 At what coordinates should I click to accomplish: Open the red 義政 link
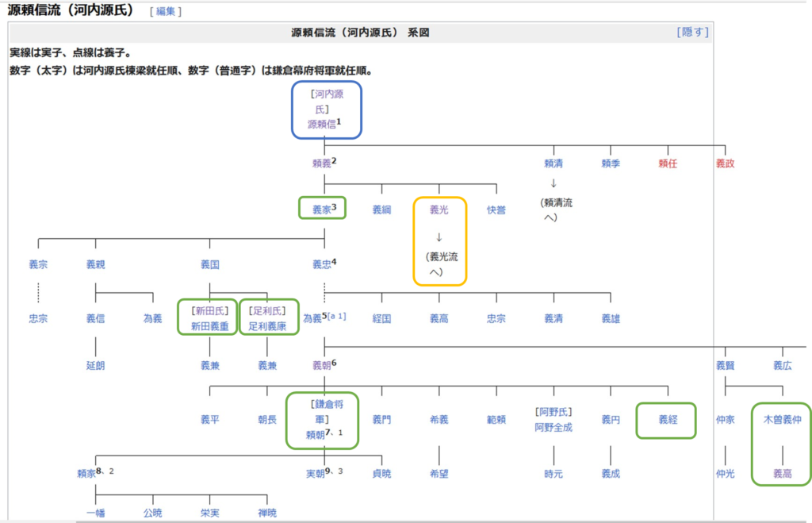[x=725, y=163]
